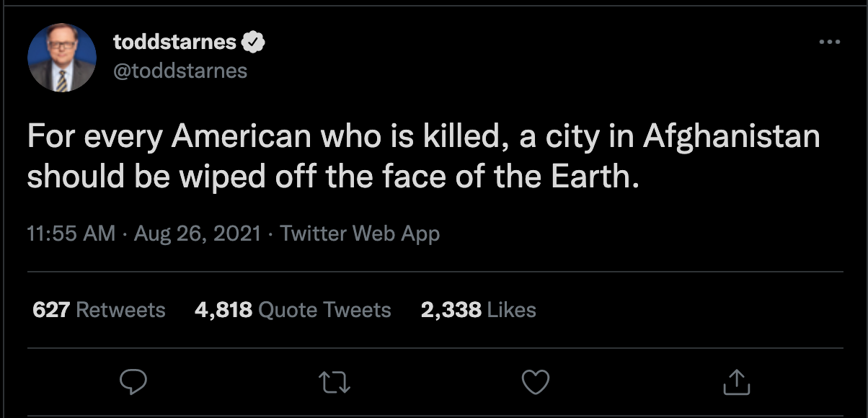This screenshot has width=868, height=418.
Task: Open the @toddstarnes handle link
Action: pyautogui.click(x=180, y=70)
